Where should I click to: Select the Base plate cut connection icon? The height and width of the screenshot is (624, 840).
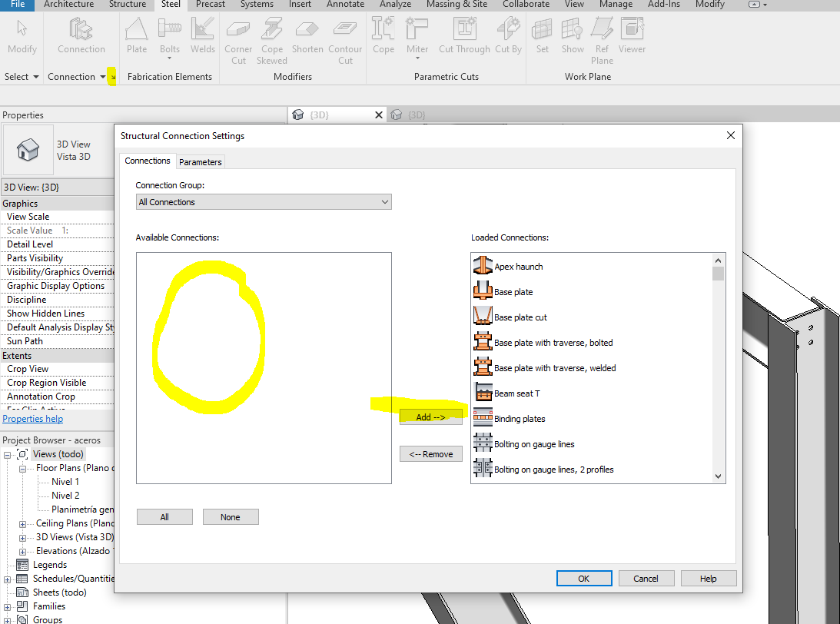(x=483, y=316)
